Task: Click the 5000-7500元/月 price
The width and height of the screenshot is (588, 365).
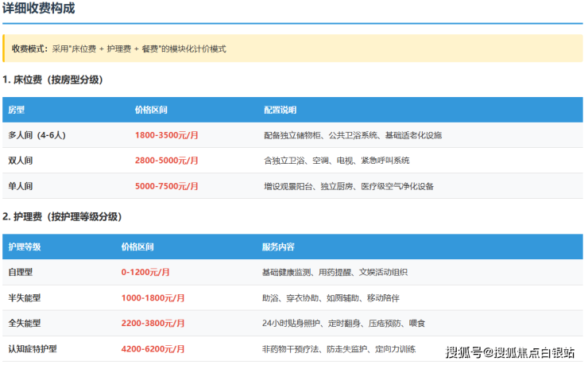Action: point(167,186)
